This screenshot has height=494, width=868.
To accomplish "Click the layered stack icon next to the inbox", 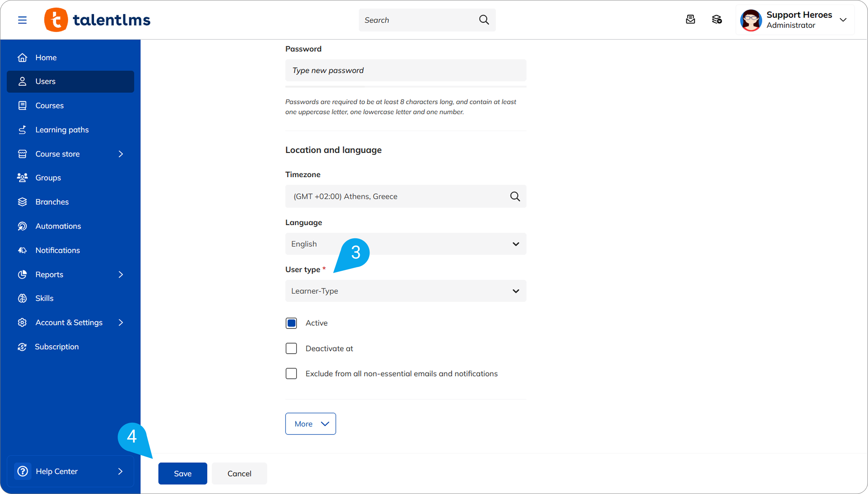I will 716,20.
